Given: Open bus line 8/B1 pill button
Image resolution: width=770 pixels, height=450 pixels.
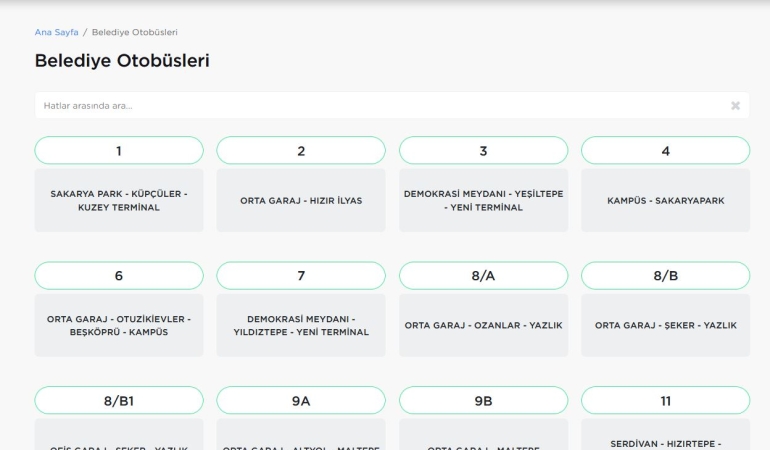Looking at the screenshot, I should pos(118,401).
